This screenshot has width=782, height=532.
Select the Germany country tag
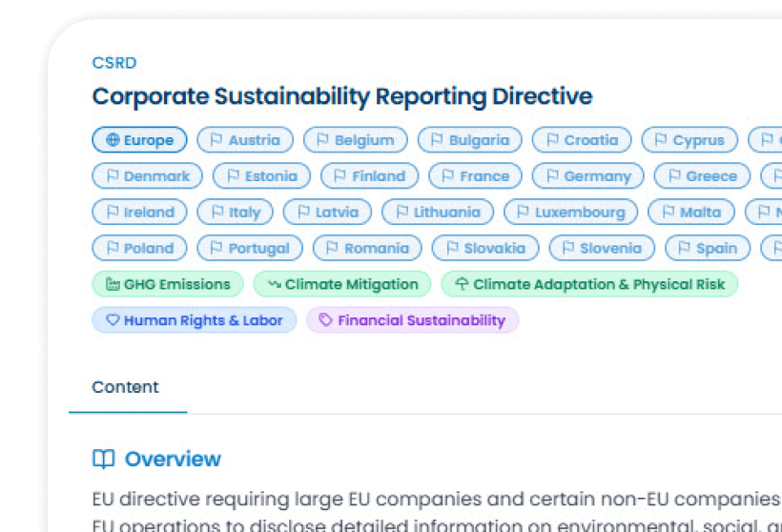coord(588,176)
